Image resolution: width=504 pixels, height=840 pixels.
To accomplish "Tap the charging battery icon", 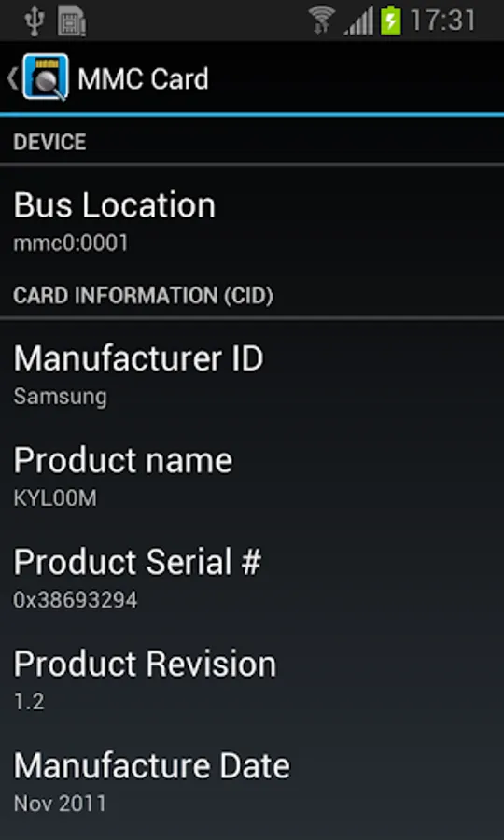I will [x=391, y=21].
